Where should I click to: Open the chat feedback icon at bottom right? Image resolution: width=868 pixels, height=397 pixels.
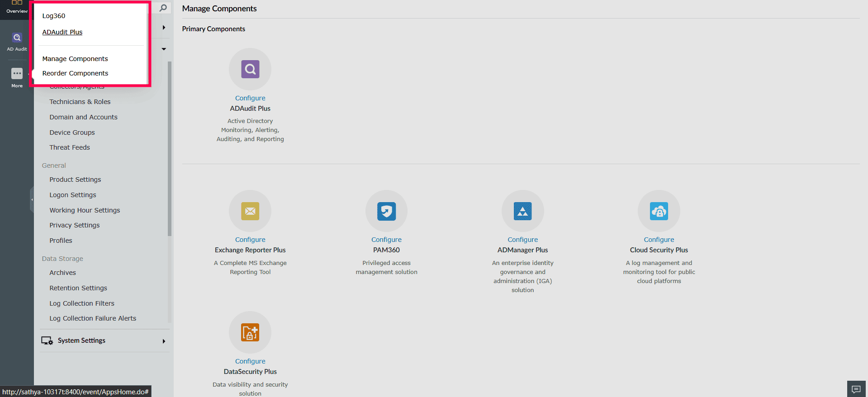point(856,389)
